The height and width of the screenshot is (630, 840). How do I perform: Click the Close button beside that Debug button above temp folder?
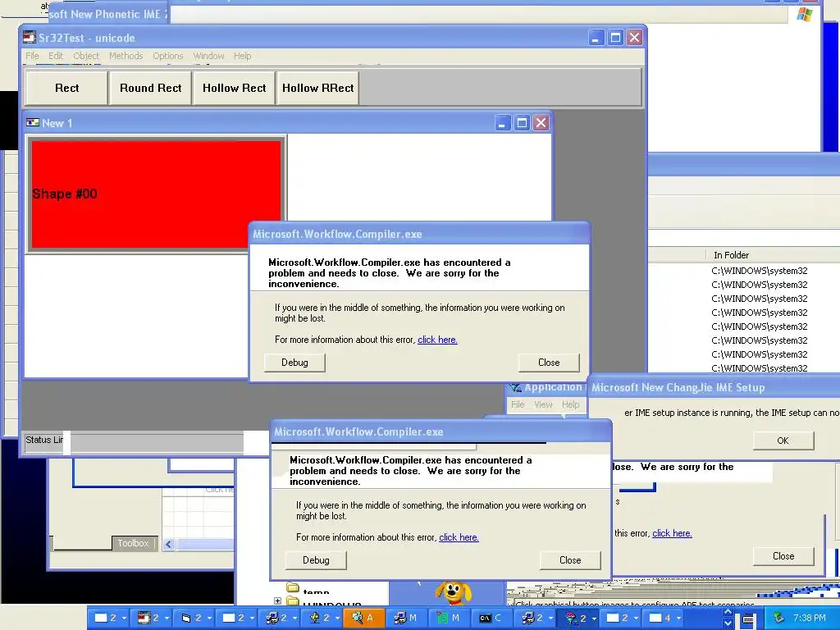[570, 560]
